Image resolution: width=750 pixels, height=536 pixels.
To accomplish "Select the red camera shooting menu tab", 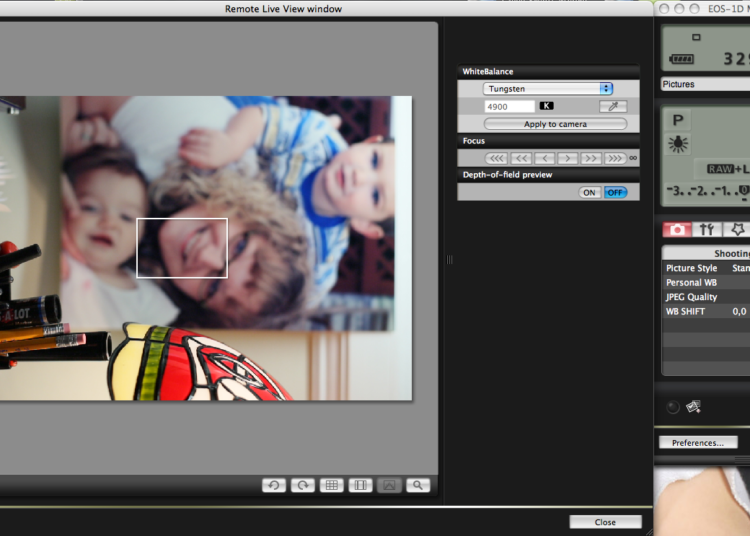I will tap(677, 230).
